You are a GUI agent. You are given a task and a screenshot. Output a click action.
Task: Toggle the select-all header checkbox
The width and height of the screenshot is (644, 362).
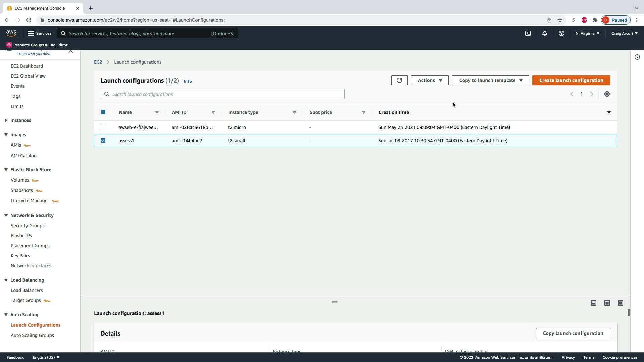[103, 112]
